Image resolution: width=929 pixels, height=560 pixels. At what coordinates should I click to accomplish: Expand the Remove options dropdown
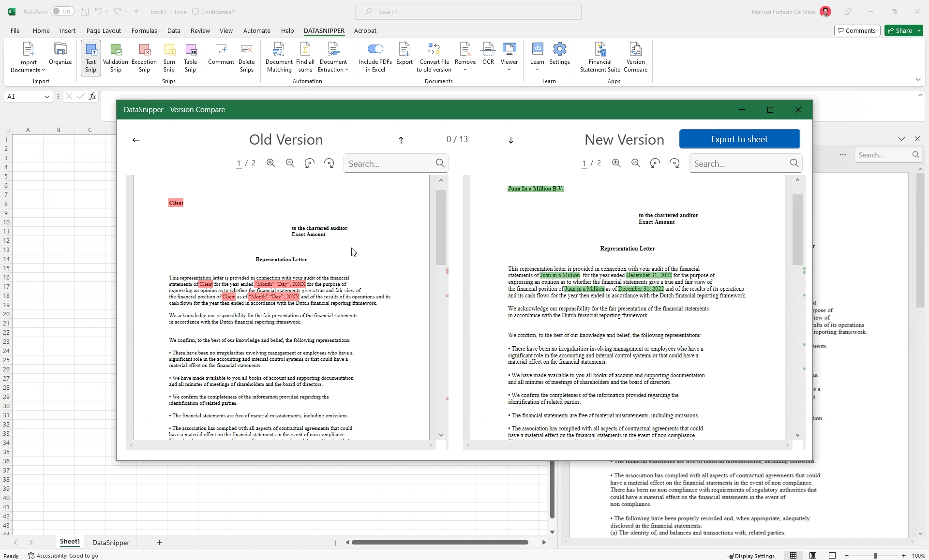tap(464, 69)
